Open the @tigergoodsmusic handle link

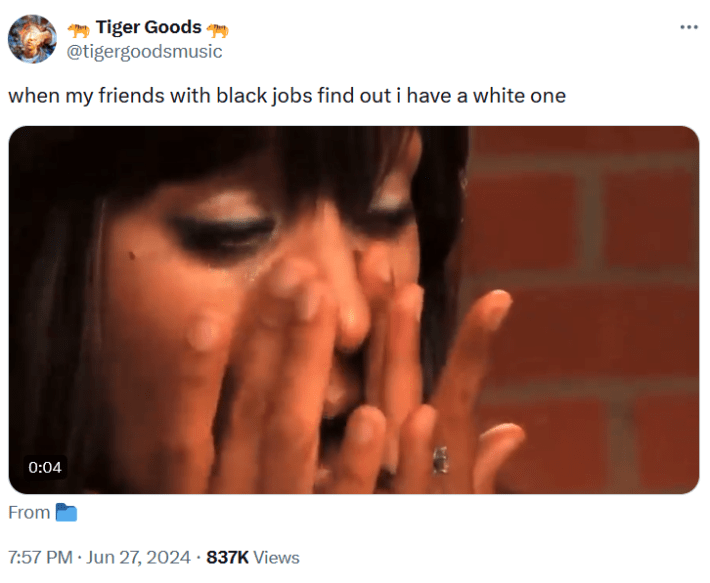pos(144,52)
